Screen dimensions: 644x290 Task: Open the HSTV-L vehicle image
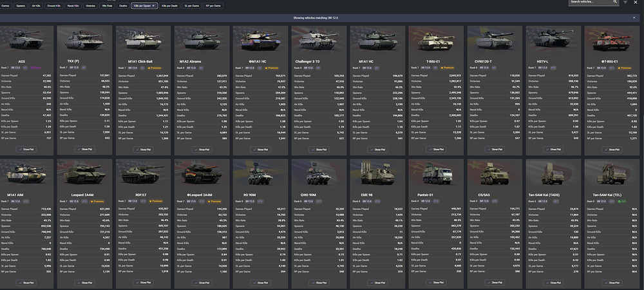coord(554,41)
